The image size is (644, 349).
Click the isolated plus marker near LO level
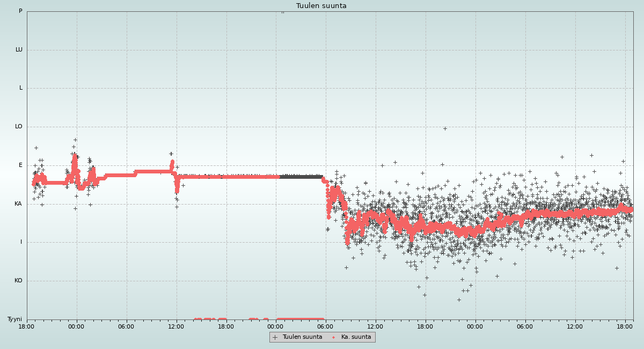(445, 128)
